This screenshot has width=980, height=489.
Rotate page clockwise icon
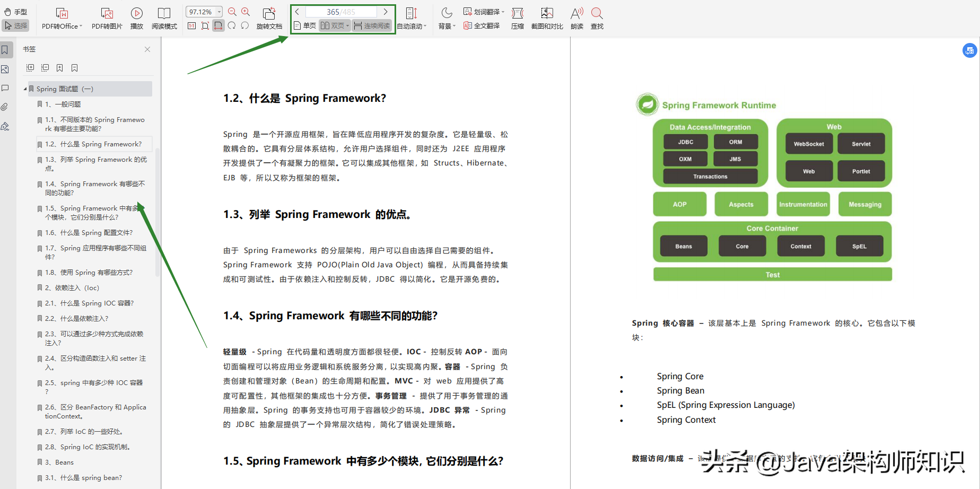pyautogui.click(x=232, y=25)
